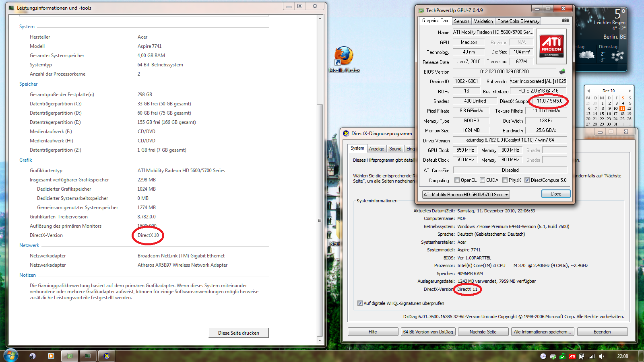
Task: Click the GPU-Z Close button
Action: (x=556, y=194)
